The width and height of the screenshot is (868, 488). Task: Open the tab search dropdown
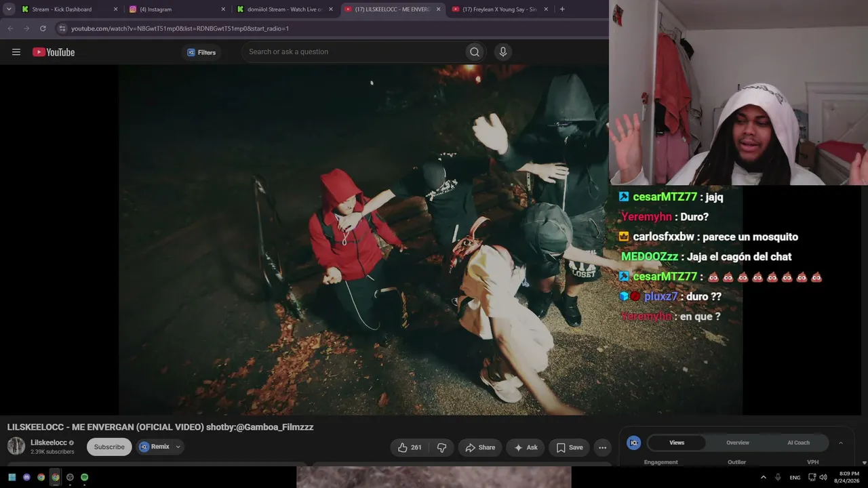tap(9, 9)
